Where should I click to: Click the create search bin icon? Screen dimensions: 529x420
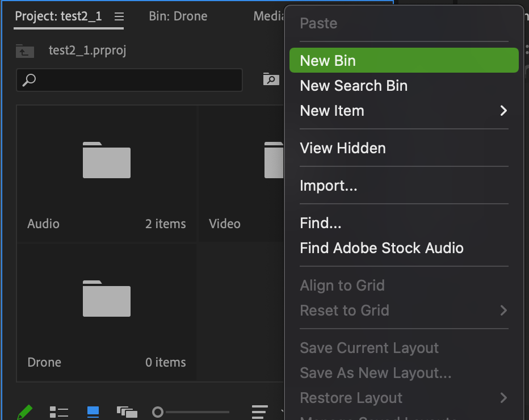(x=271, y=79)
